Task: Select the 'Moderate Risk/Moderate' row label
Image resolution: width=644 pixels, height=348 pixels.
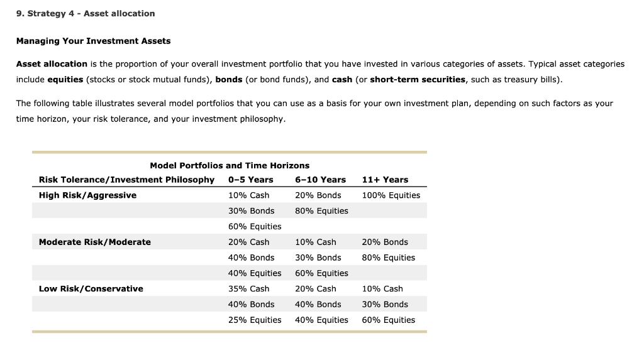Action: pos(95,242)
